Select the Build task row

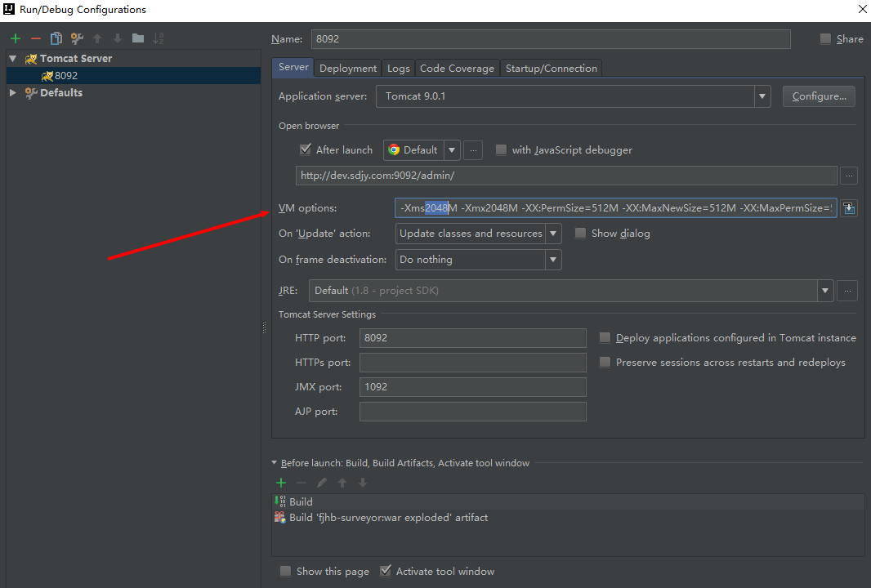(568, 501)
